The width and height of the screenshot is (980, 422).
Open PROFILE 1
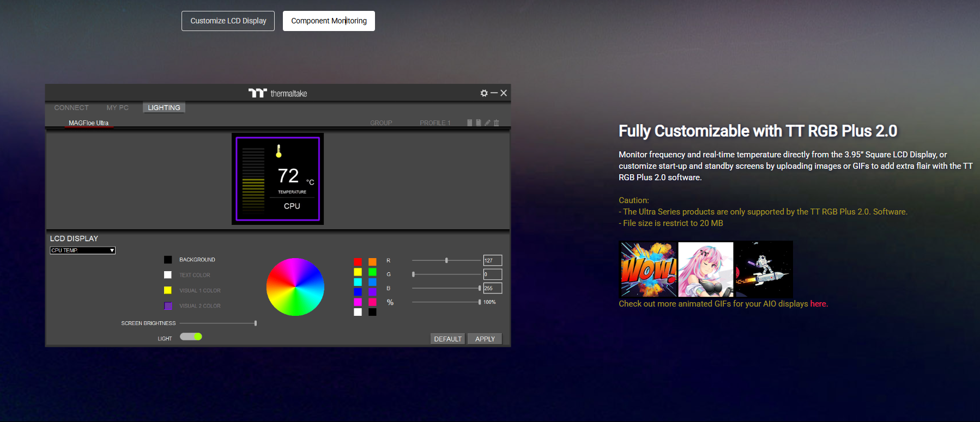(435, 123)
